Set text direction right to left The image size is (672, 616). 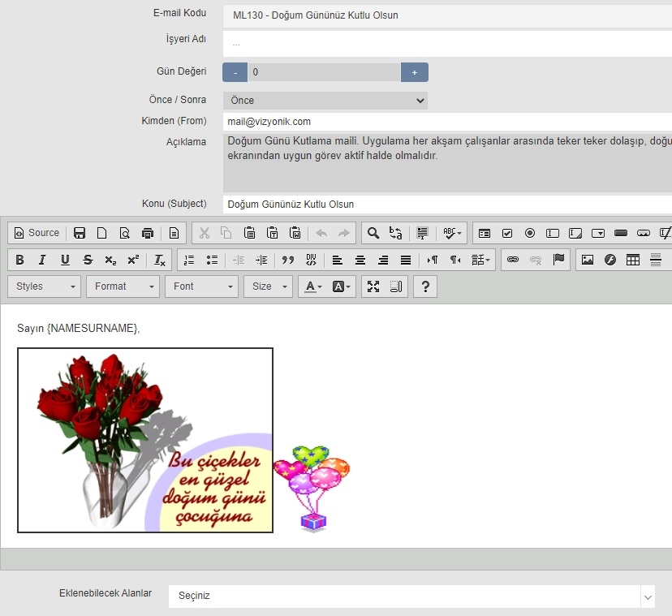(454, 260)
